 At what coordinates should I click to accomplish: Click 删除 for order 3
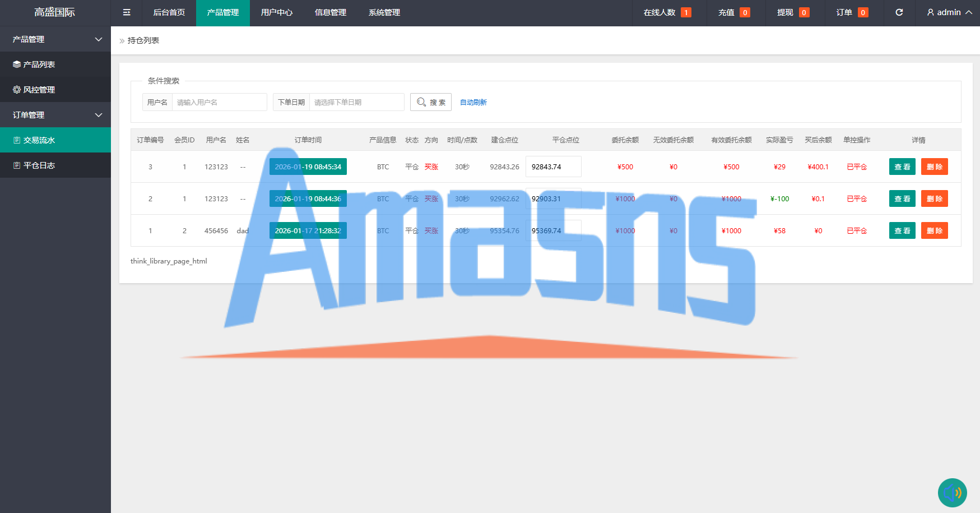(x=935, y=167)
